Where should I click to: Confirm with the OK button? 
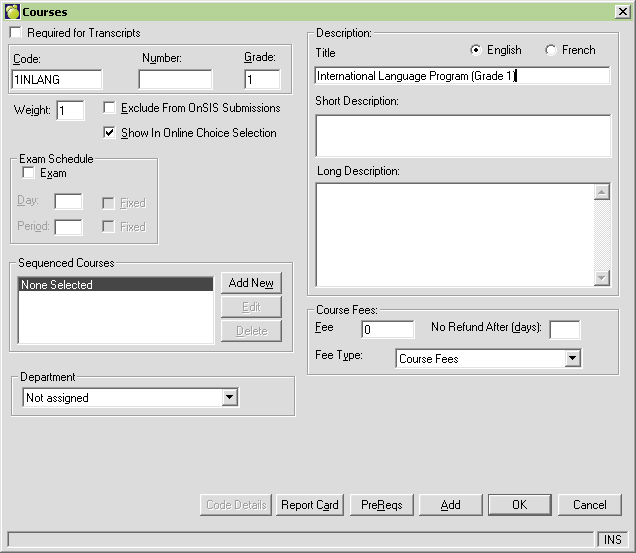coord(519,505)
